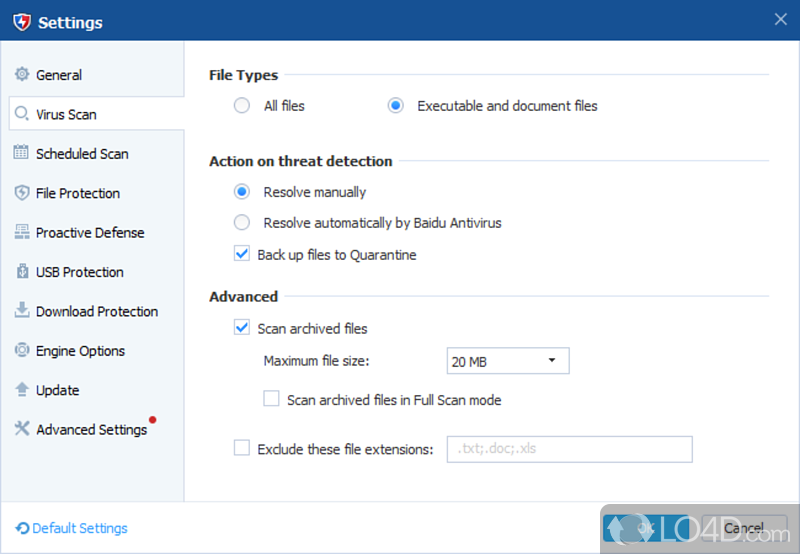Disable the Scan archived files checkbox
800x554 pixels.
[x=242, y=328]
